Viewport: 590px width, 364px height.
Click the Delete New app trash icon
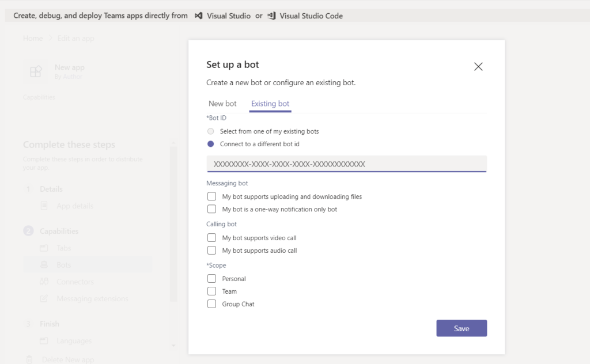[x=29, y=359]
